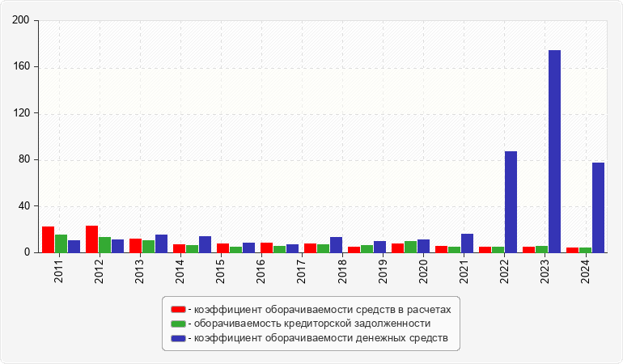Click the green bar for 2020
This screenshot has height=364, width=623.
(411, 247)
